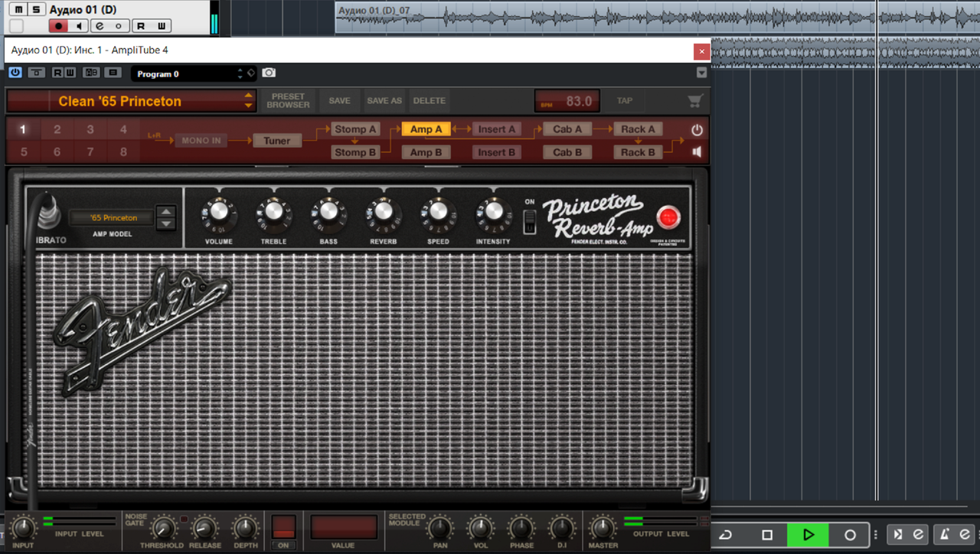Open channel settings 'e' on Аудио 01 track

tap(100, 26)
